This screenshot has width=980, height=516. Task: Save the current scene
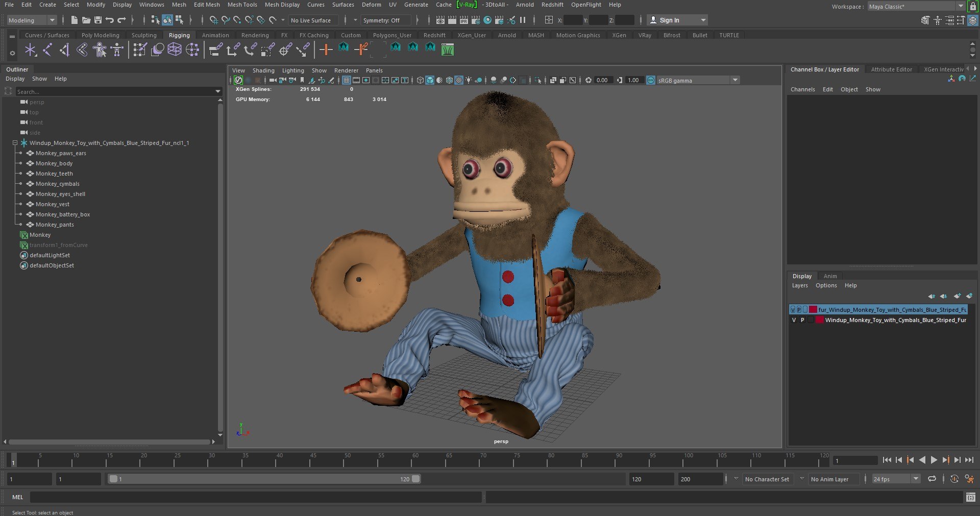coord(98,20)
